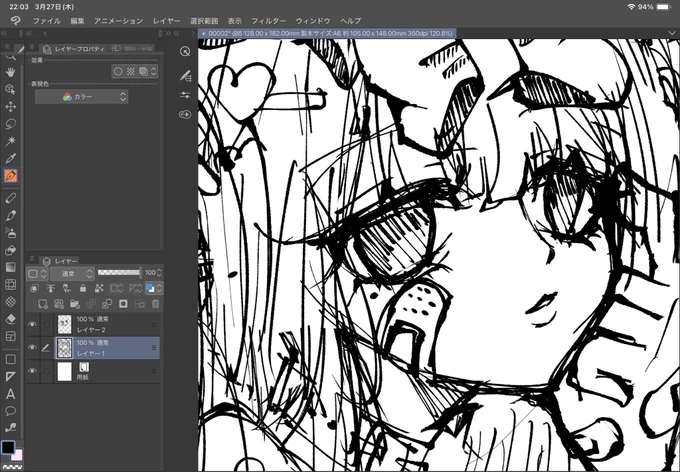Select the Hand (move canvas) tool
The width and height of the screenshot is (680, 472).
coord(10,72)
